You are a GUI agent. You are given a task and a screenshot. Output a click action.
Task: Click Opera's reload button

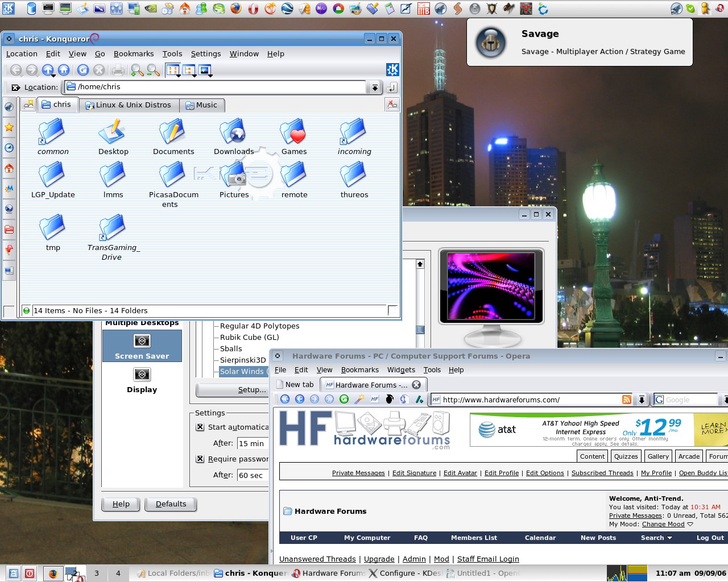point(344,400)
